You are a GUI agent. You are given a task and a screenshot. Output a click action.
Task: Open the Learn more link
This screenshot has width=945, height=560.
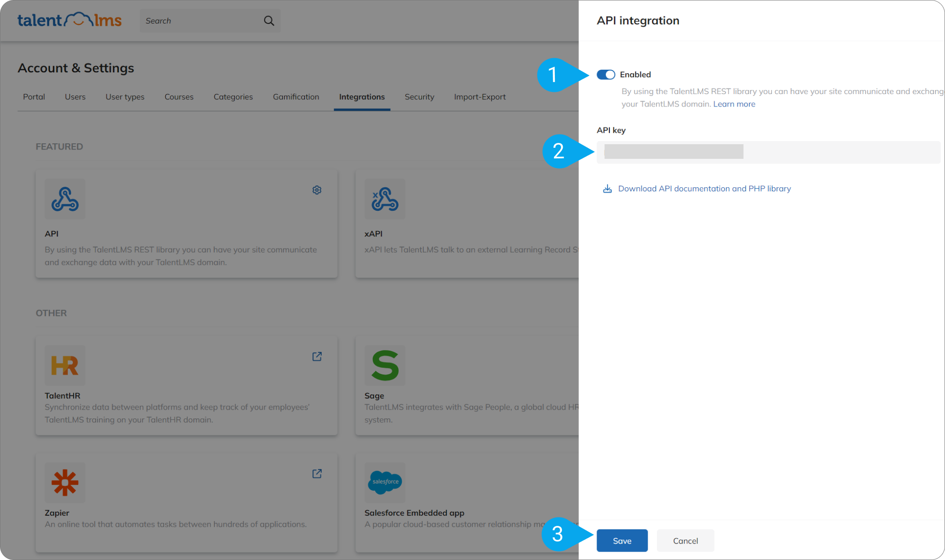point(734,104)
